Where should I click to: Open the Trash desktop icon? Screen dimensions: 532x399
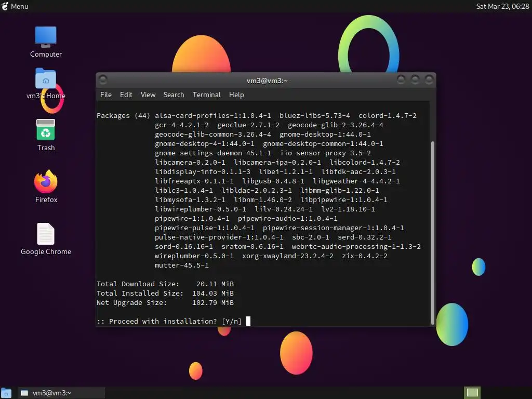pos(46,135)
